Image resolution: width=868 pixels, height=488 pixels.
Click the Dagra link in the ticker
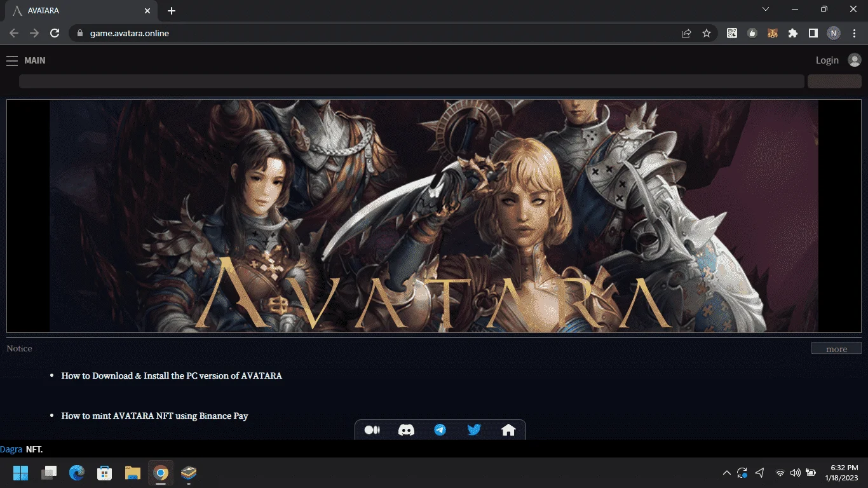(x=11, y=449)
